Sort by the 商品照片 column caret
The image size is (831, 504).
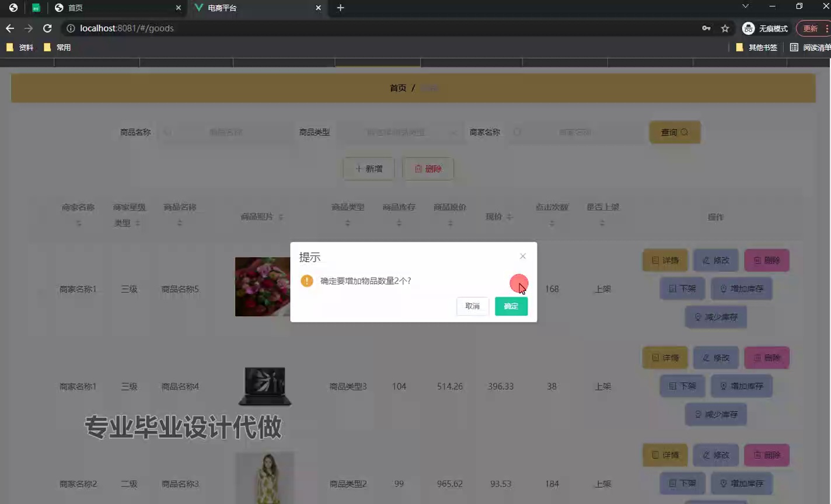point(281,217)
